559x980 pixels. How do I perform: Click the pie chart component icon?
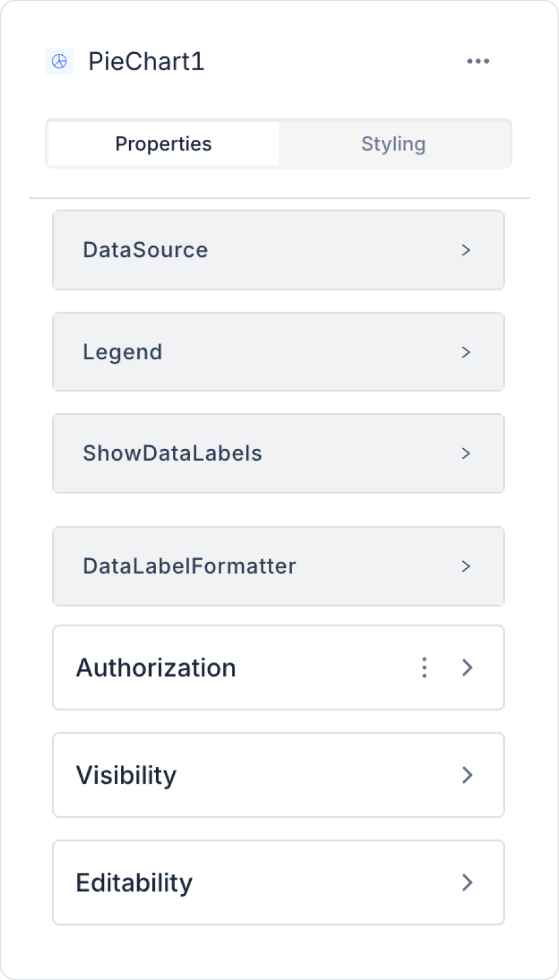point(59,61)
